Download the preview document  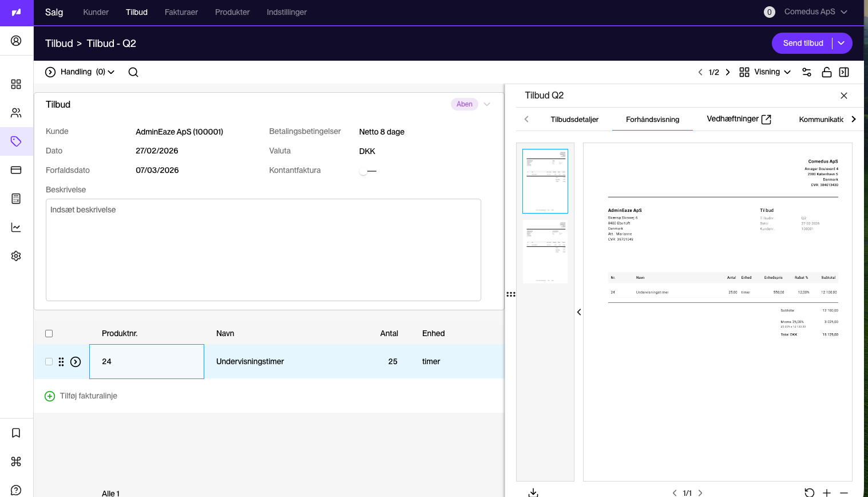(x=533, y=492)
